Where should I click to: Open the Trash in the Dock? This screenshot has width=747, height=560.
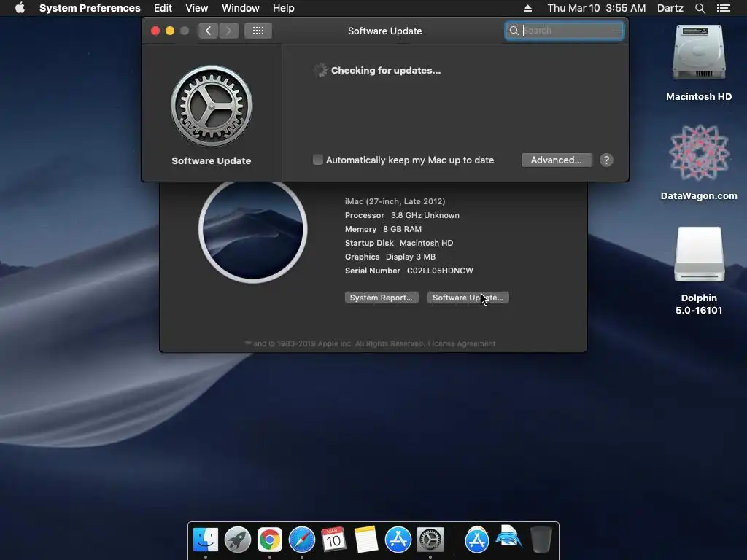(541, 540)
